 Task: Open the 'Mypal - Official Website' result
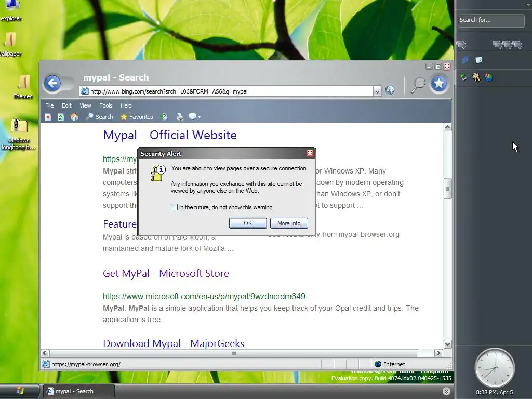pyautogui.click(x=170, y=135)
